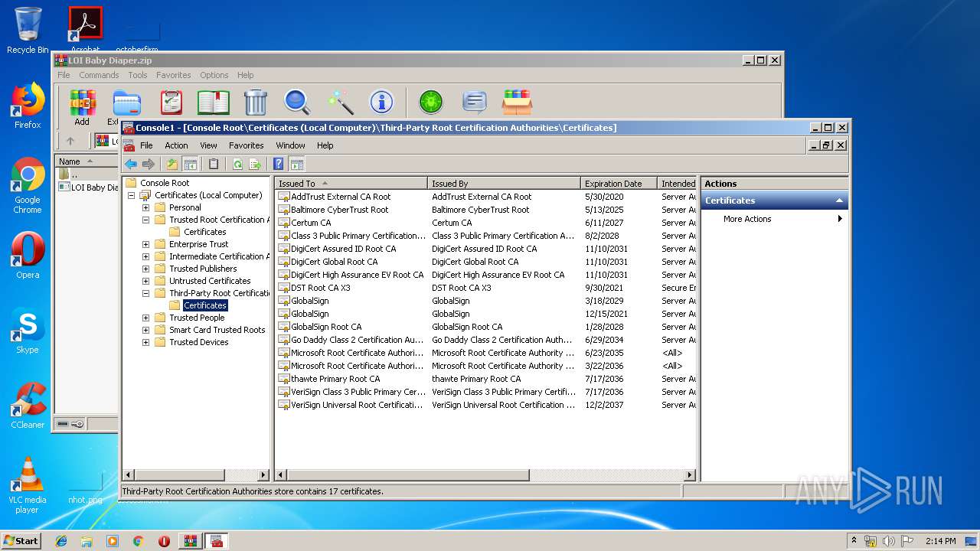
Task: Open the Start menu
Action: click(21, 540)
